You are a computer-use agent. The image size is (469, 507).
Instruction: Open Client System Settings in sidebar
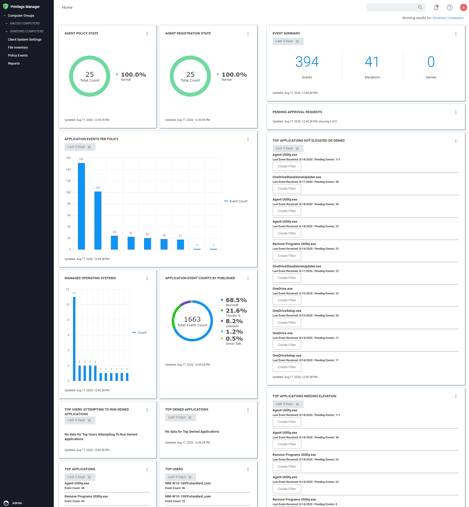(25, 40)
